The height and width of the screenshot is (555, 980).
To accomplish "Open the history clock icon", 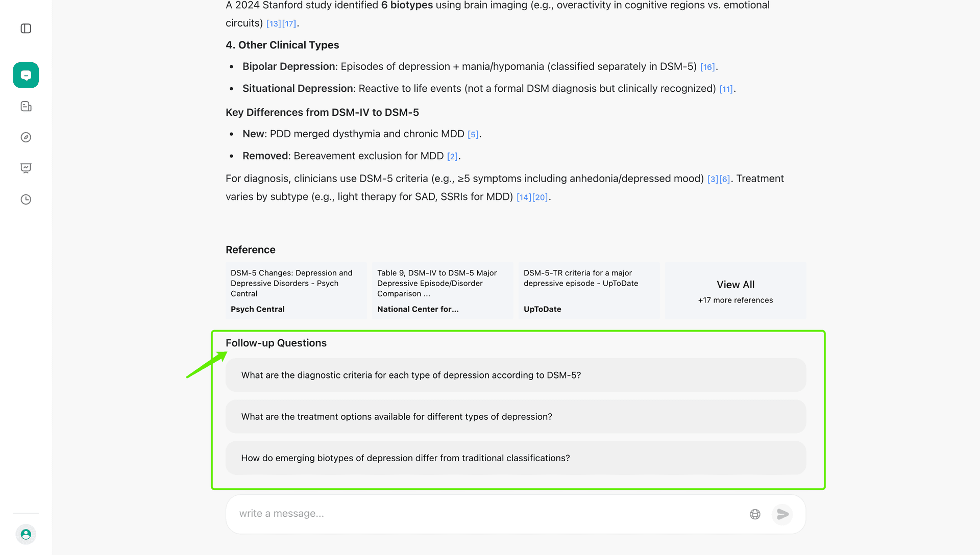I will (x=26, y=199).
